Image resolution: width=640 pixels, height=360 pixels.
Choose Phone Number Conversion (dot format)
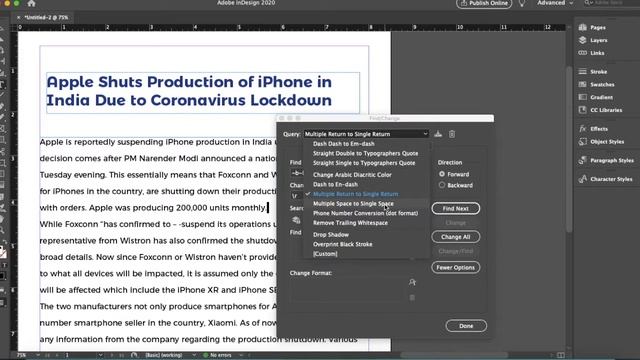[366, 213]
